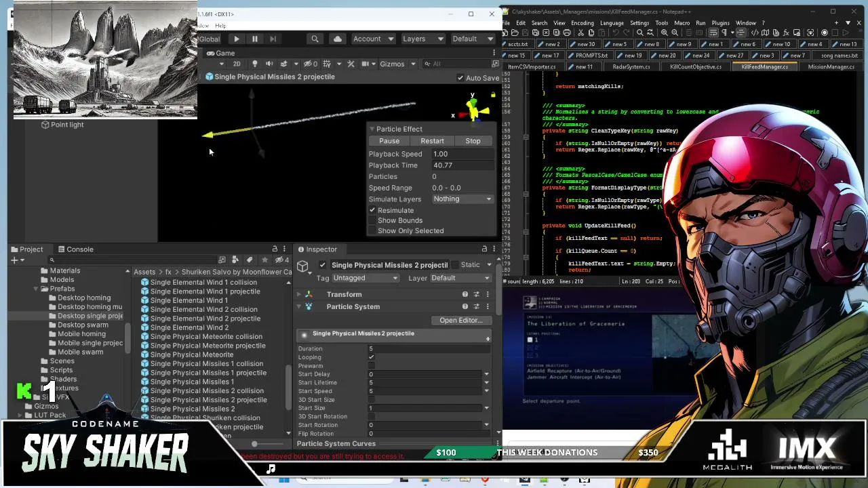Switch to the Console tab

pos(75,249)
